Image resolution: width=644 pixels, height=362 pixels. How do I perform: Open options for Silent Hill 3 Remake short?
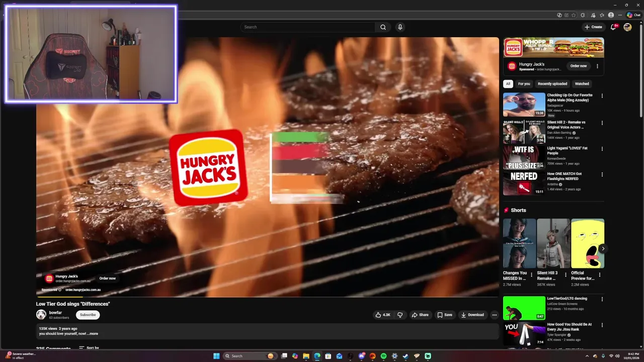pyautogui.click(x=566, y=275)
